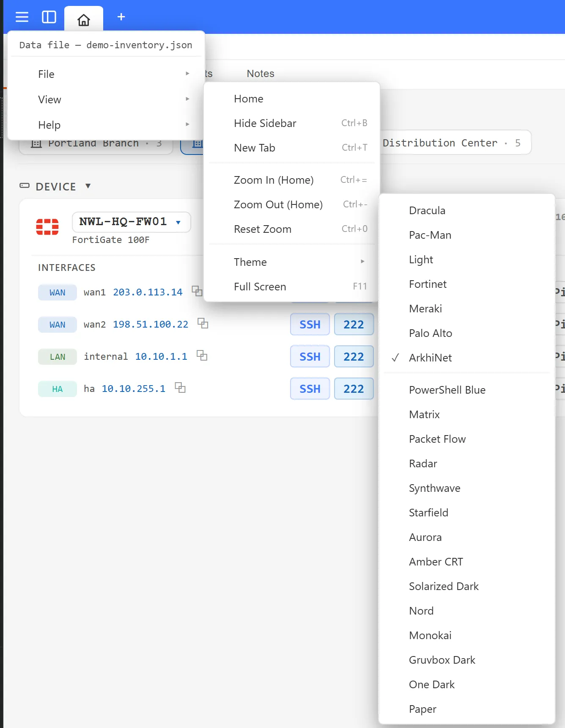Switch to the Dracula theme
This screenshot has height=728, width=565.
tap(467, 210)
